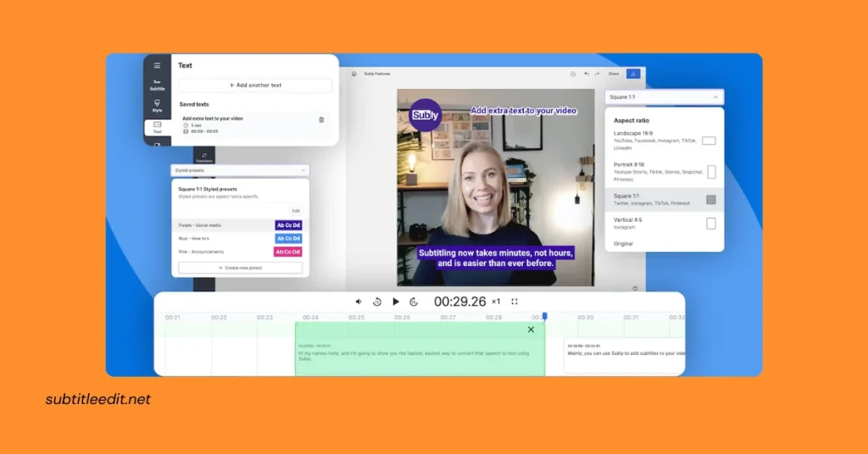Select the green 'Hi my names Holly' subtitle block
The image size is (868, 454).
pyautogui.click(x=420, y=350)
